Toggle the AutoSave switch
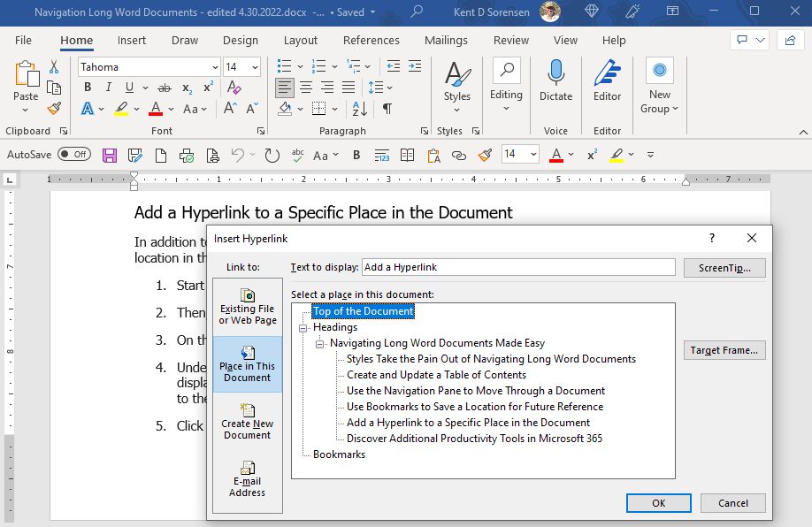The width and height of the screenshot is (812, 527). tap(74, 155)
